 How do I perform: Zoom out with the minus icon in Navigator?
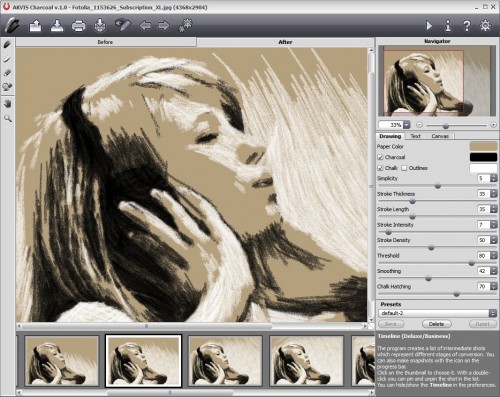(x=419, y=125)
